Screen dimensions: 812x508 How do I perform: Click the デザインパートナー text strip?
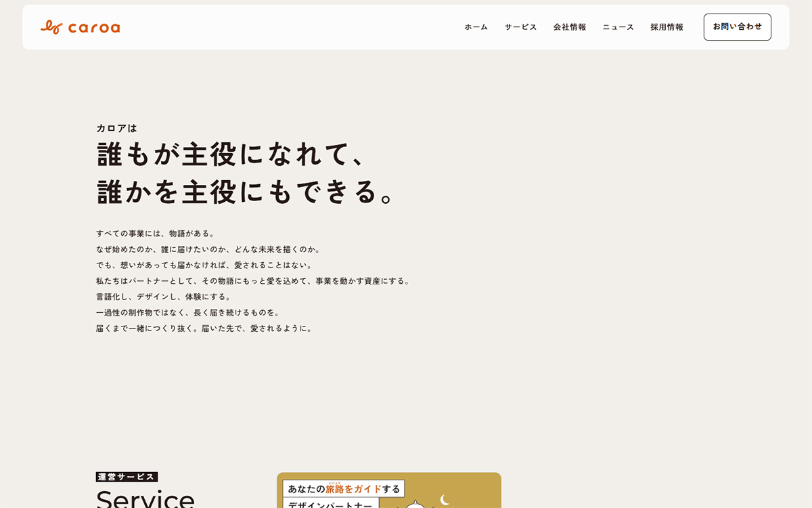pos(330,505)
